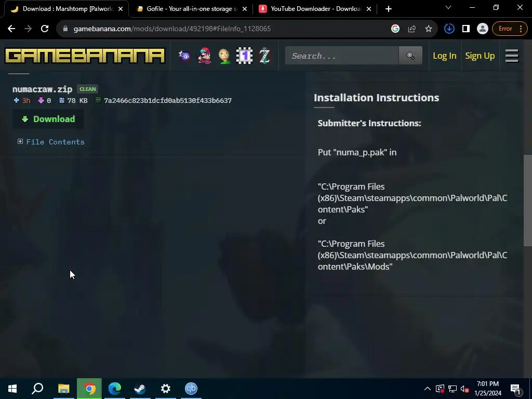Image resolution: width=532 pixels, height=399 pixels.
Task: Click the page vertical scrollbar thumb
Action: 528,200
